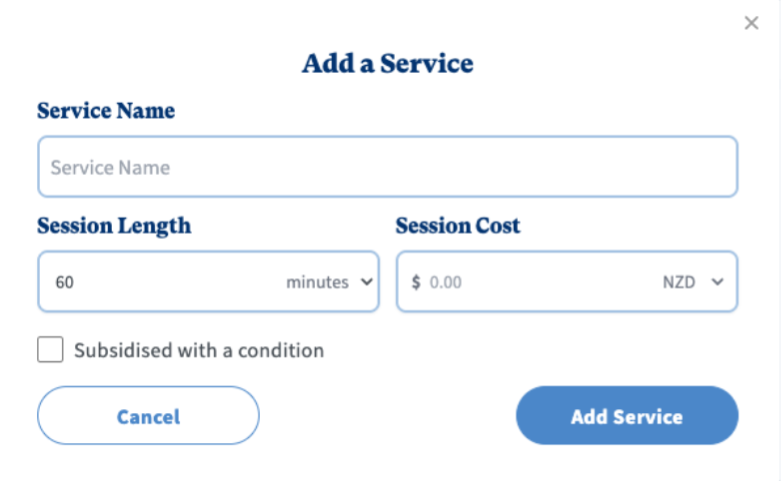Click the Session Length heading label
The width and height of the screenshot is (781, 481).
[x=114, y=226]
